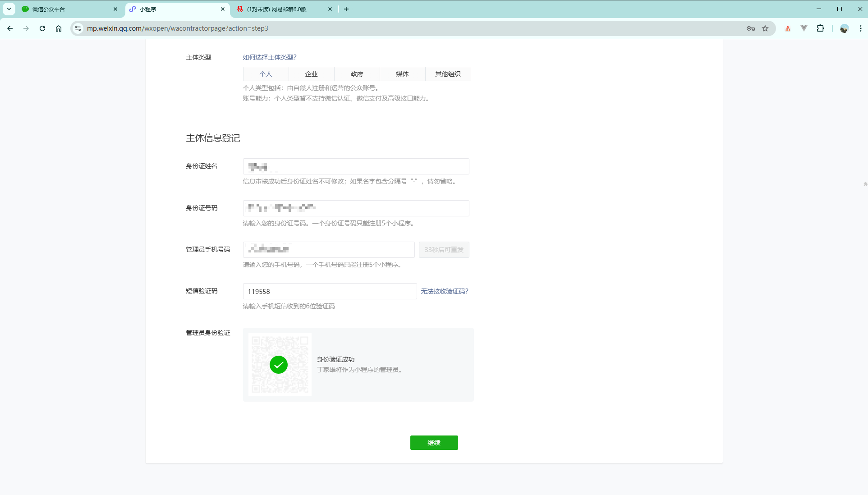Open saved password key icon

pyautogui.click(x=751, y=28)
